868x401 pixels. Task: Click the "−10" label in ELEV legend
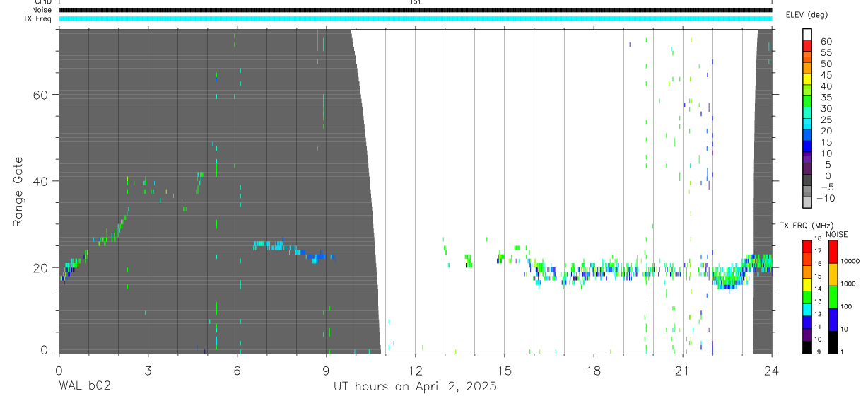click(x=826, y=199)
